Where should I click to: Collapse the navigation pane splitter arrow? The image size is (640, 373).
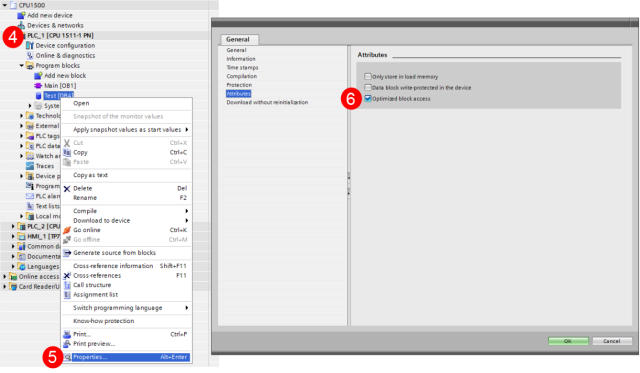coord(349,178)
